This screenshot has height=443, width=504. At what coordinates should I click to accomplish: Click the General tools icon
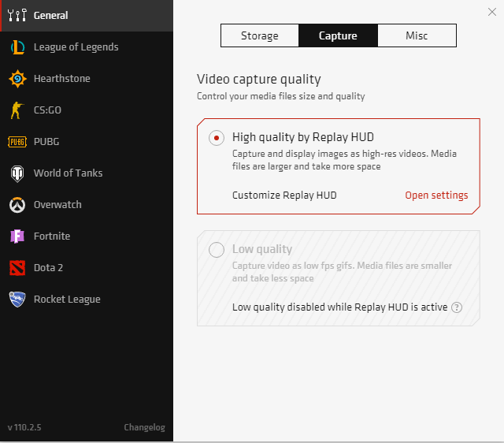(17, 15)
